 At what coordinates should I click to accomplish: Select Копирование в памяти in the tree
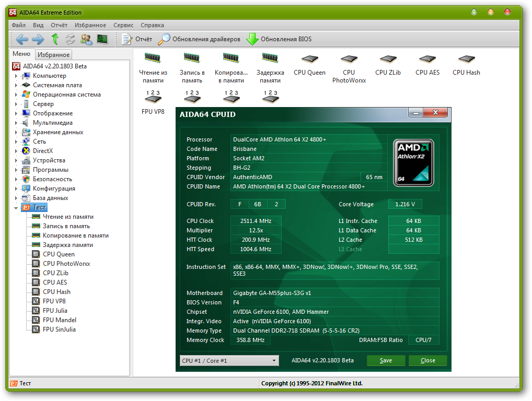[x=76, y=235]
